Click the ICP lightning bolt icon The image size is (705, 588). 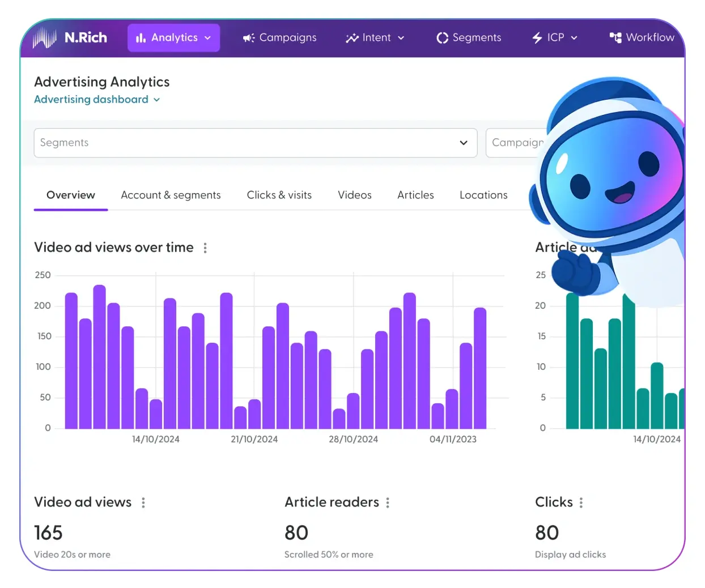(537, 38)
